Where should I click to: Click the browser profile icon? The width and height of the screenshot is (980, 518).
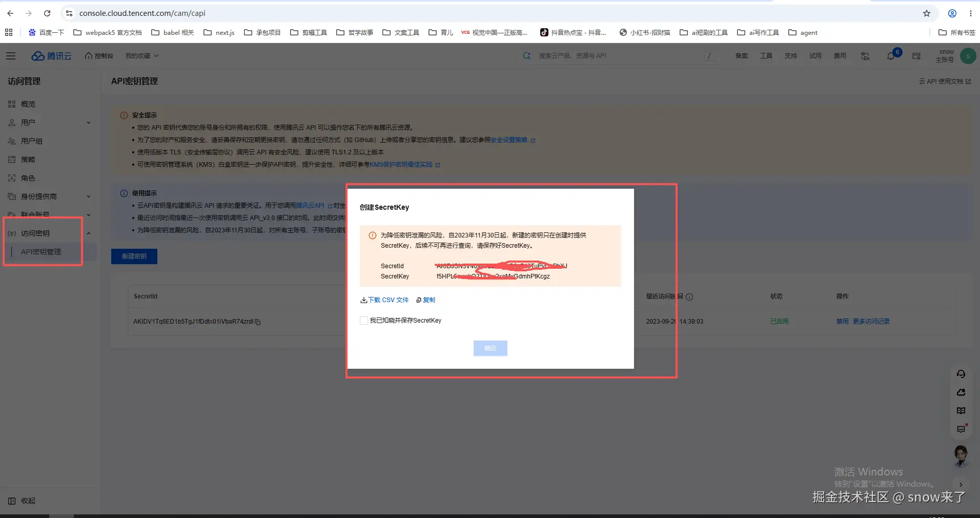[x=952, y=13]
